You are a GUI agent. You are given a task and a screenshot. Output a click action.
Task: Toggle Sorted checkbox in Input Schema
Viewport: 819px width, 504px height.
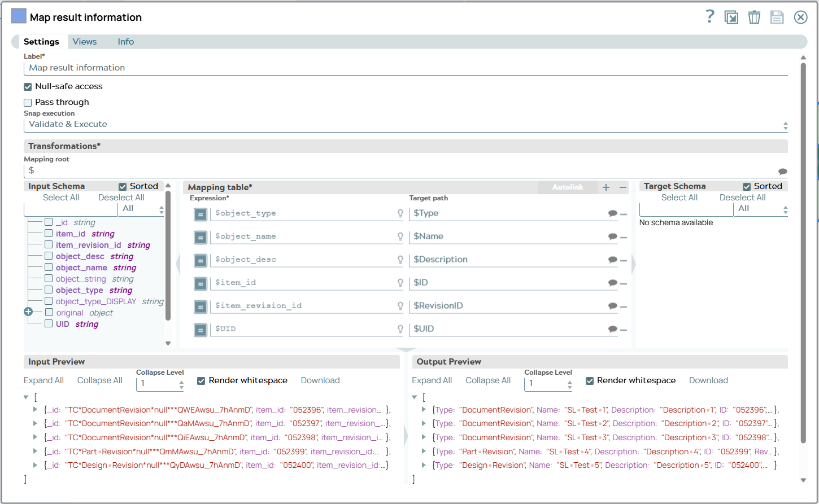123,187
